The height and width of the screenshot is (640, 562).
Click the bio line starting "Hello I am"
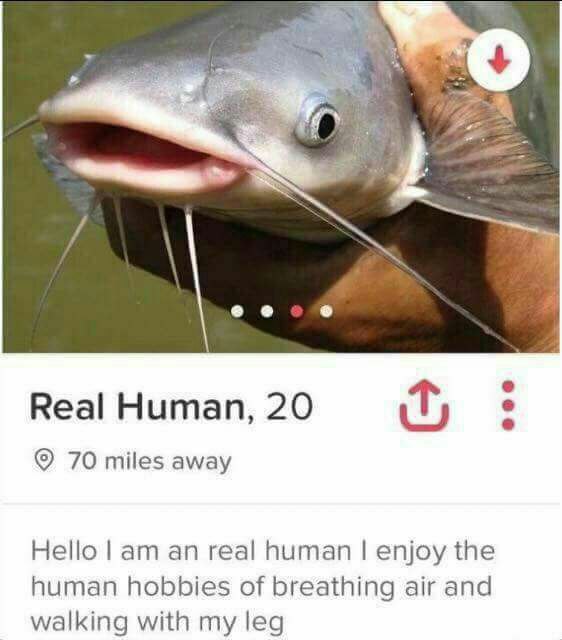coord(263,551)
